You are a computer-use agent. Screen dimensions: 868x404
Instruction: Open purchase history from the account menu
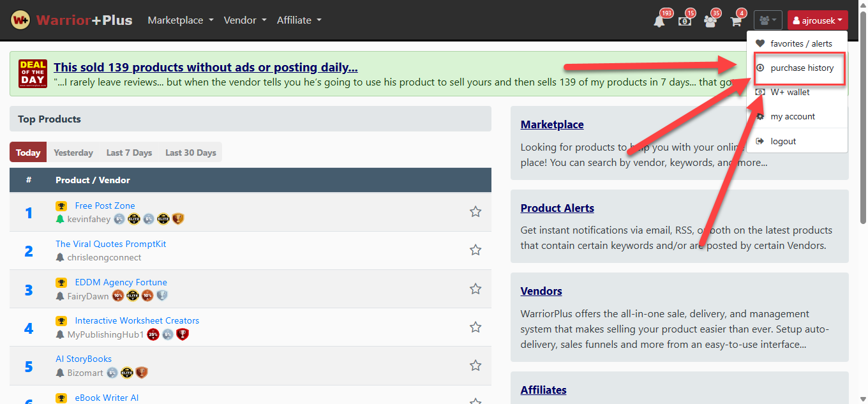pyautogui.click(x=797, y=68)
